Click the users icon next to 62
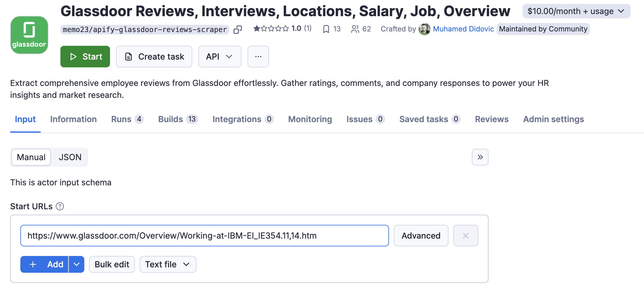 click(x=355, y=29)
